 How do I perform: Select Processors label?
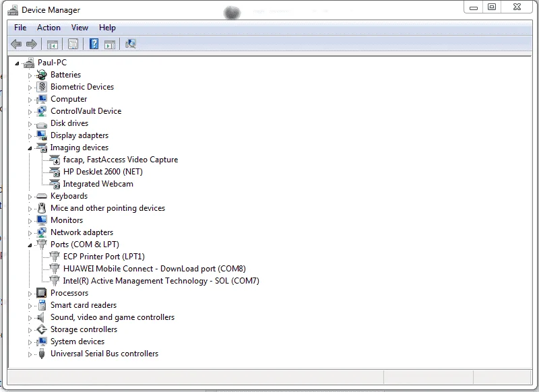[69, 293]
